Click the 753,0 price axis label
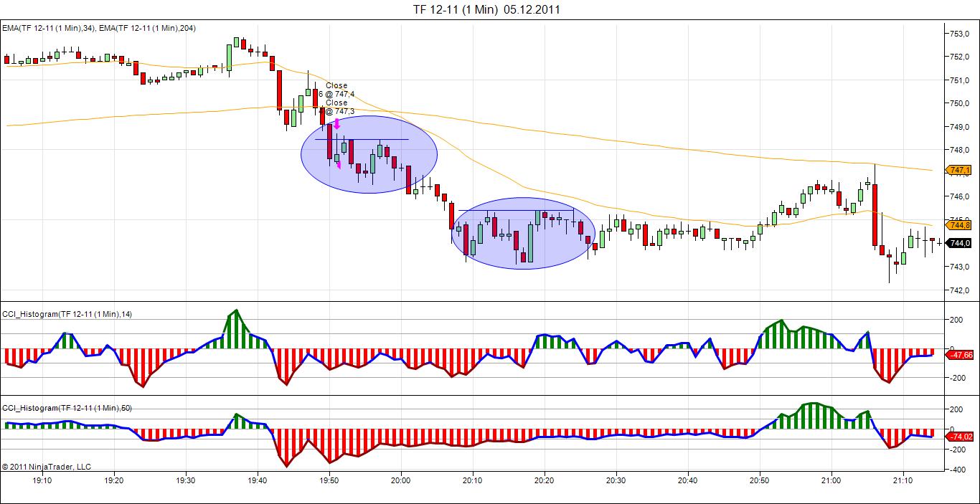Viewport: 980px width, 504px height. [x=960, y=34]
